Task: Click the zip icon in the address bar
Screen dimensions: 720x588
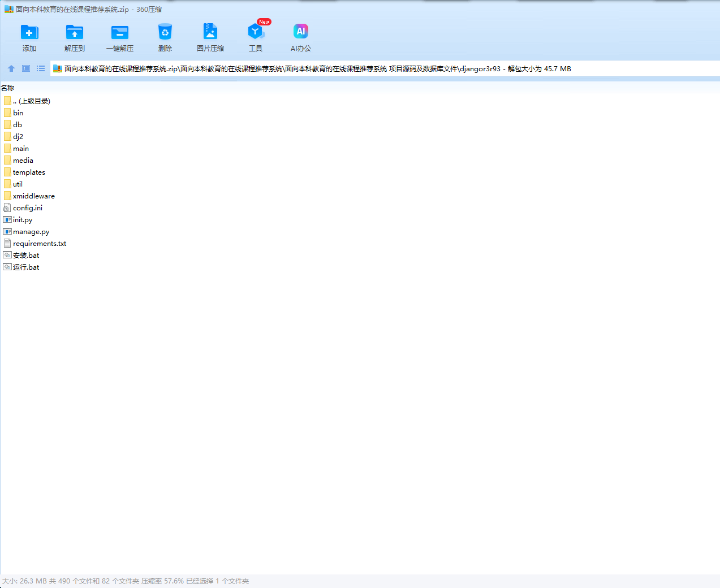Action: (x=57, y=69)
